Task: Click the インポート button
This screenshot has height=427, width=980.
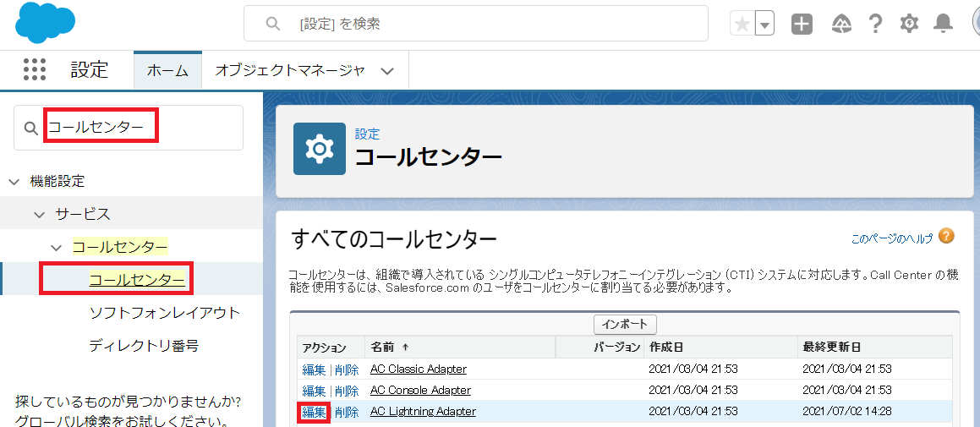Action: coord(625,325)
